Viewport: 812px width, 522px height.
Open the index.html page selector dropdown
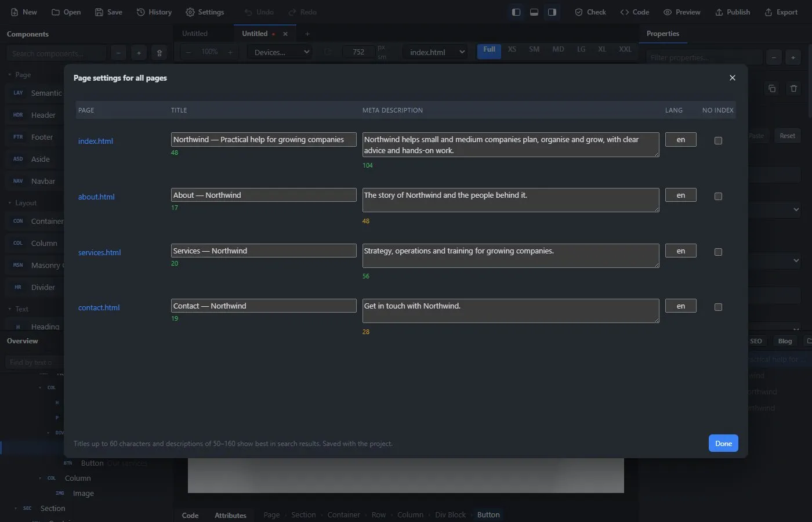click(435, 52)
